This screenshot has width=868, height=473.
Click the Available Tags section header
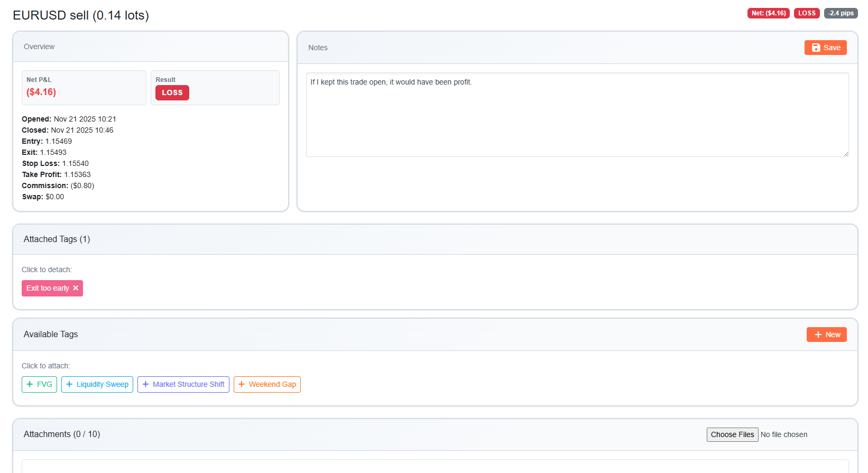(x=51, y=335)
